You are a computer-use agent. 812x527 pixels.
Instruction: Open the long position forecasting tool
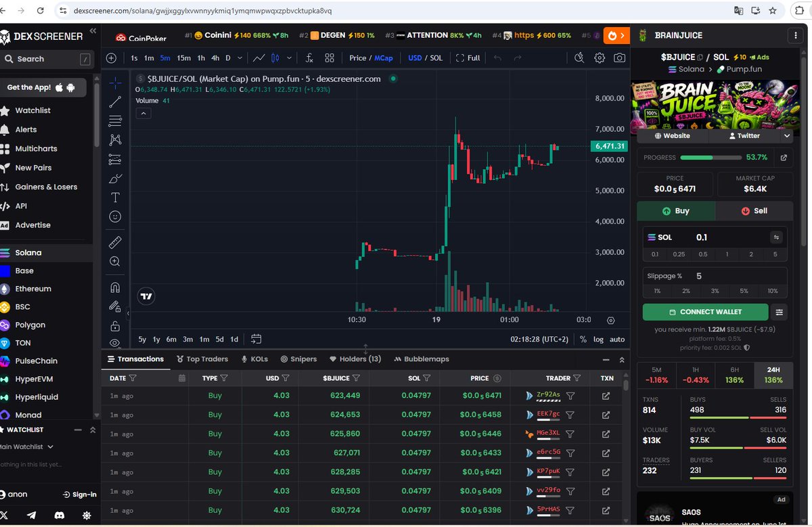115,160
